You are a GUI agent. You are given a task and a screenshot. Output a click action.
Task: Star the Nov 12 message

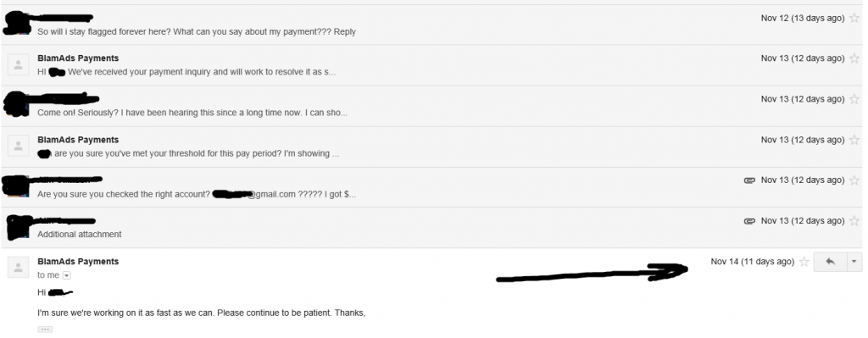tap(854, 19)
